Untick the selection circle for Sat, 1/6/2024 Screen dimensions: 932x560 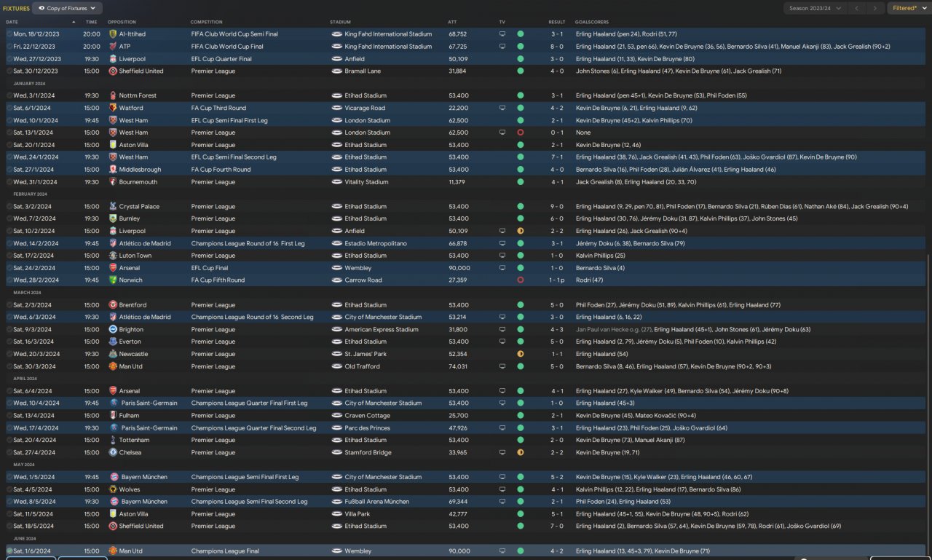click(9, 551)
